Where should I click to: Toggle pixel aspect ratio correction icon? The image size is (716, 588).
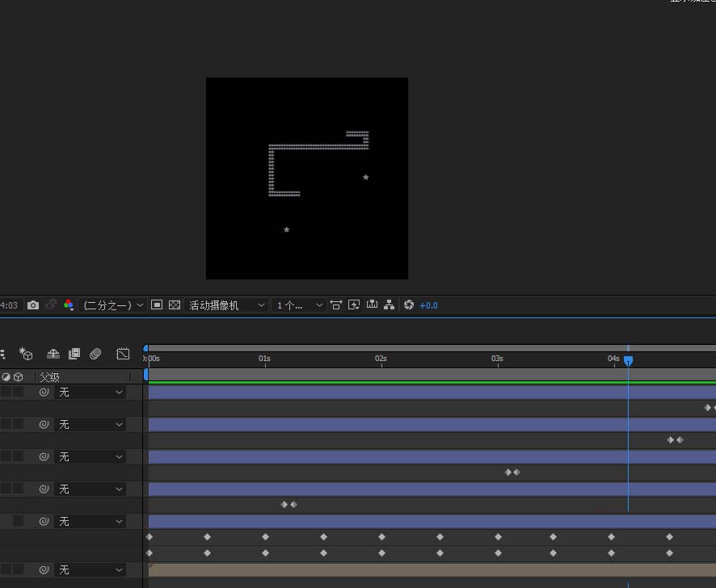336,304
